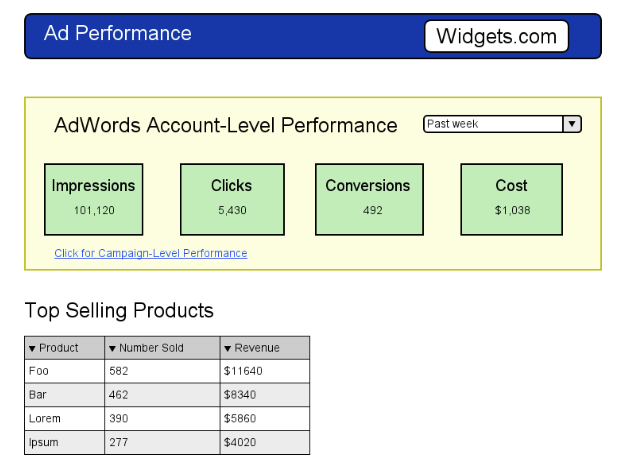Sort table by Revenue column arrow

(228, 348)
